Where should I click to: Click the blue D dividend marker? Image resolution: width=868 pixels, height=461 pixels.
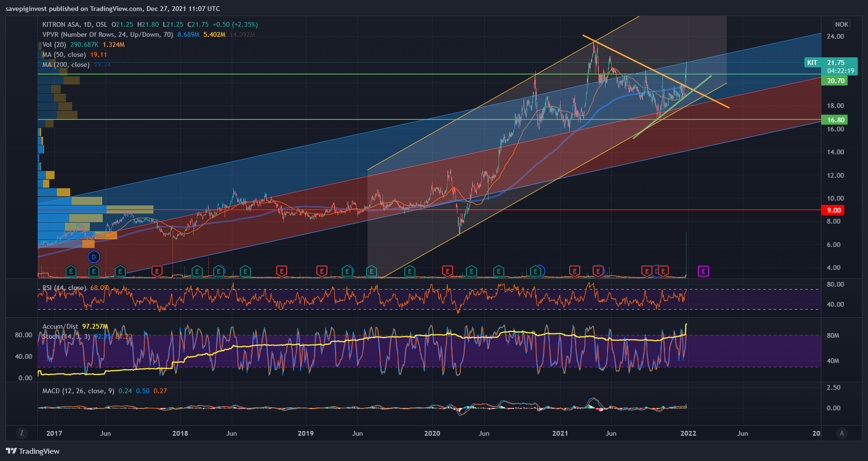tap(94, 257)
